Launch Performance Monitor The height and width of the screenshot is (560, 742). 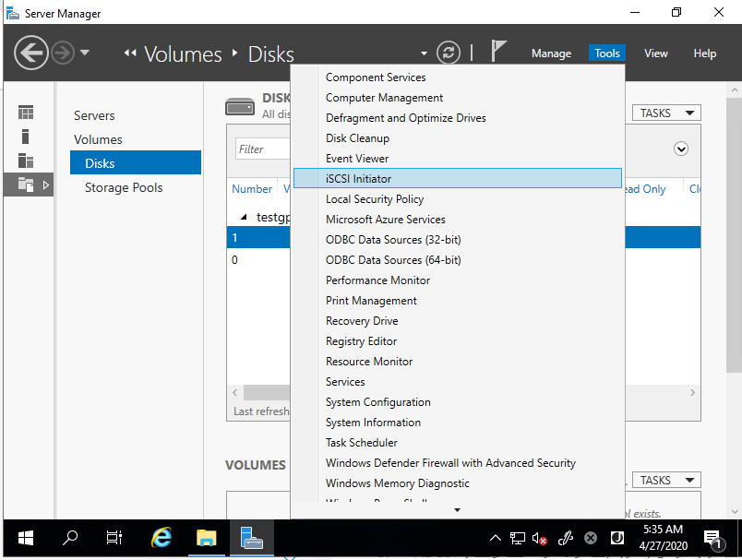[x=458, y=280]
